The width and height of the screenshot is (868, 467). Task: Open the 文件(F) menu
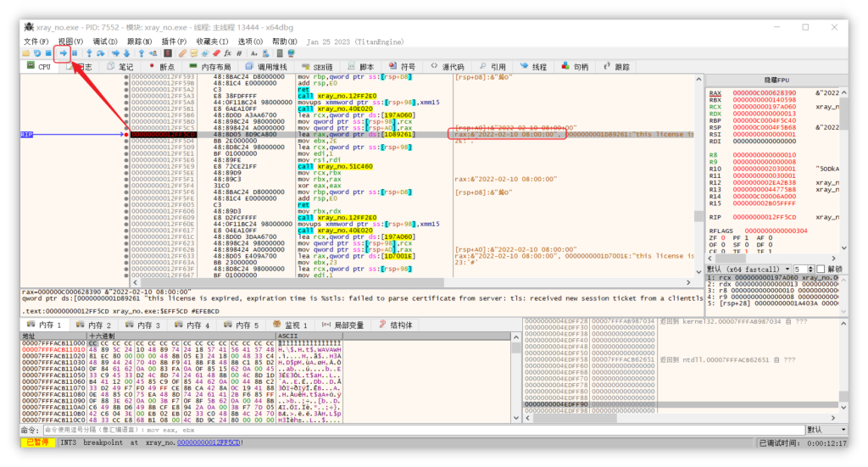pyautogui.click(x=36, y=42)
